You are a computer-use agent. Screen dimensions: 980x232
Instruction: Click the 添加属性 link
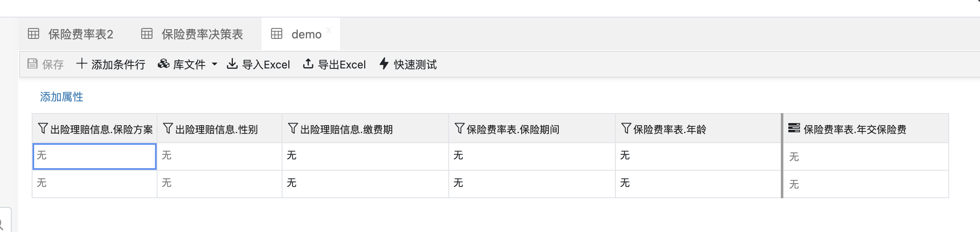point(62,97)
